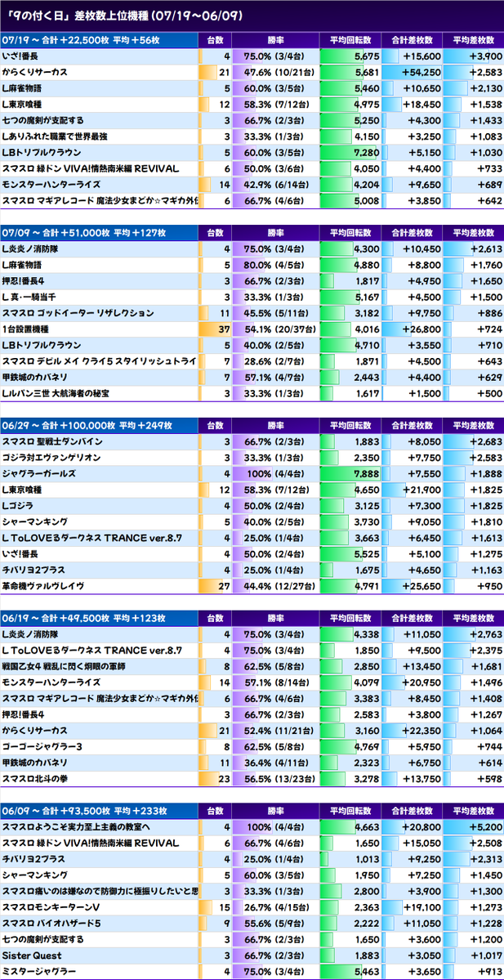The width and height of the screenshot is (504, 980).
Task: Click スマスロ 緑ドン VIVA! in the 06/09 table
Action: pyautogui.click(x=91, y=843)
